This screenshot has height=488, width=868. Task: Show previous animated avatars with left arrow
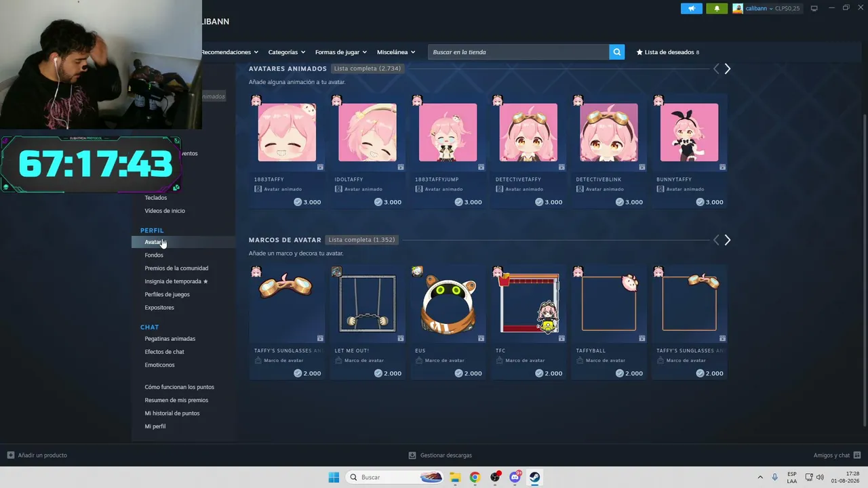tap(716, 68)
